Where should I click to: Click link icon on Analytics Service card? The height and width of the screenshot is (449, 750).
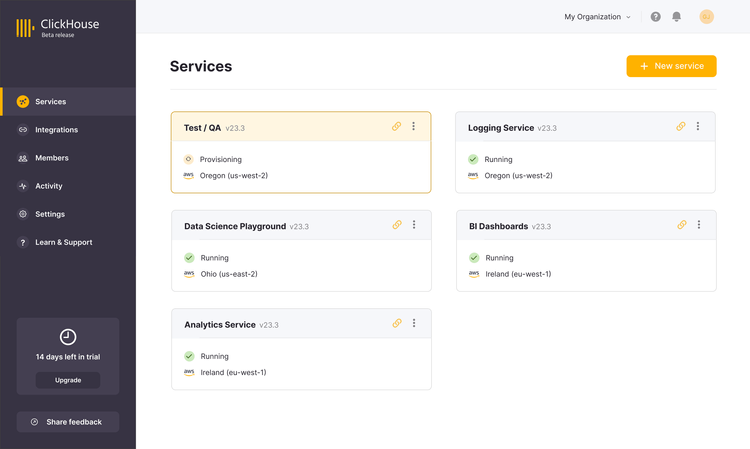(397, 324)
